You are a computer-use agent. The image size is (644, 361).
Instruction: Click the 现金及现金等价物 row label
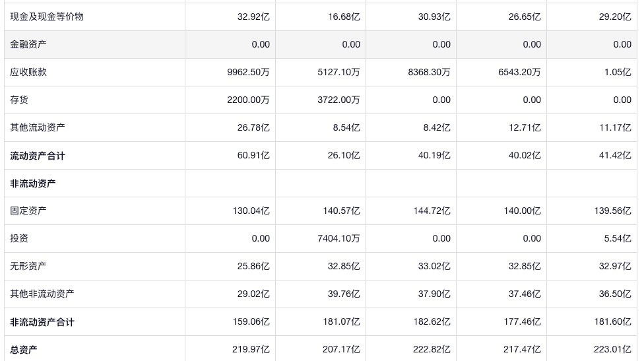pos(47,16)
